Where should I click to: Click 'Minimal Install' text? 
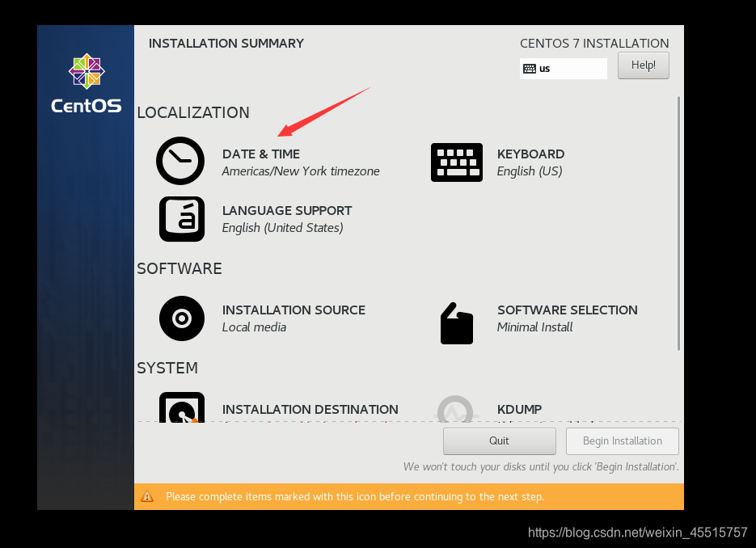click(534, 327)
